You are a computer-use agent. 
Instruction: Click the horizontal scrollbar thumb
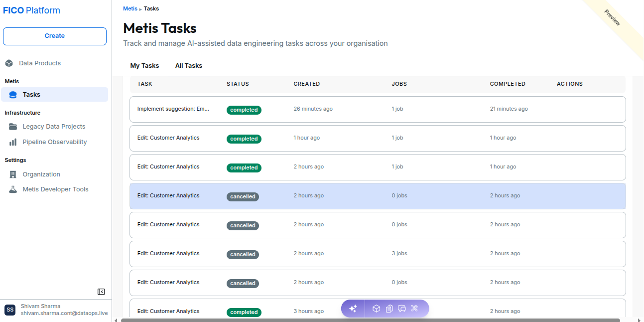pyautogui.click(x=370, y=320)
